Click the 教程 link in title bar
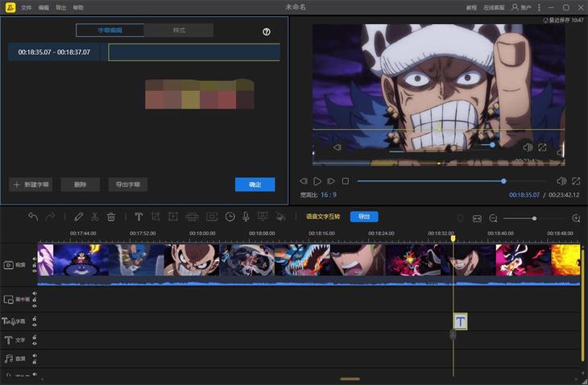 point(471,7)
